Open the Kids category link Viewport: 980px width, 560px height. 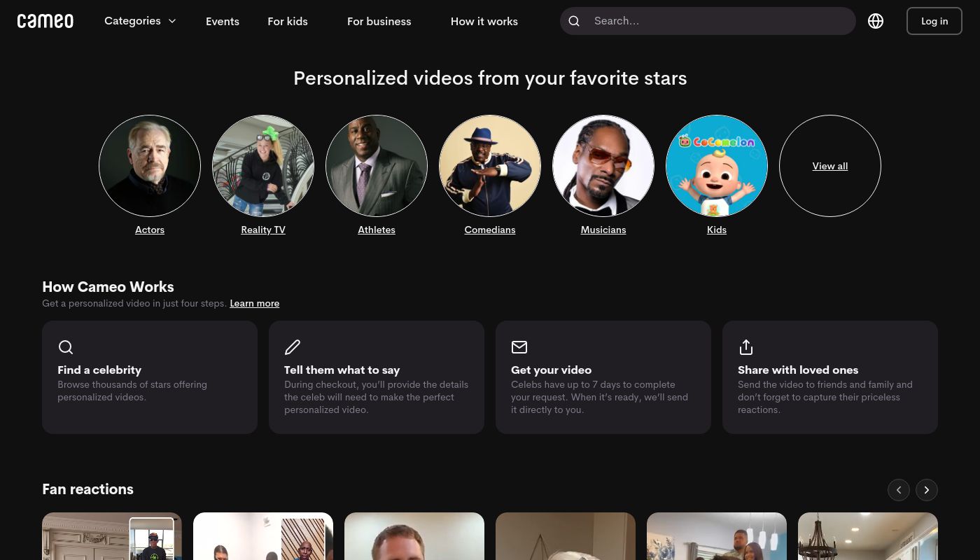717,230
